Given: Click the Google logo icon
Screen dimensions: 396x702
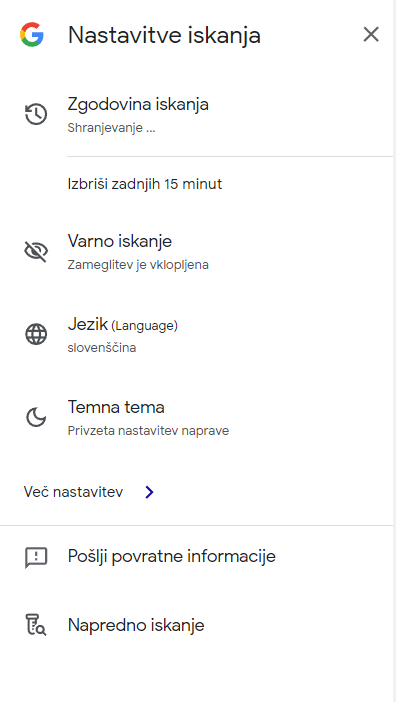Looking at the screenshot, I should click(x=32, y=35).
